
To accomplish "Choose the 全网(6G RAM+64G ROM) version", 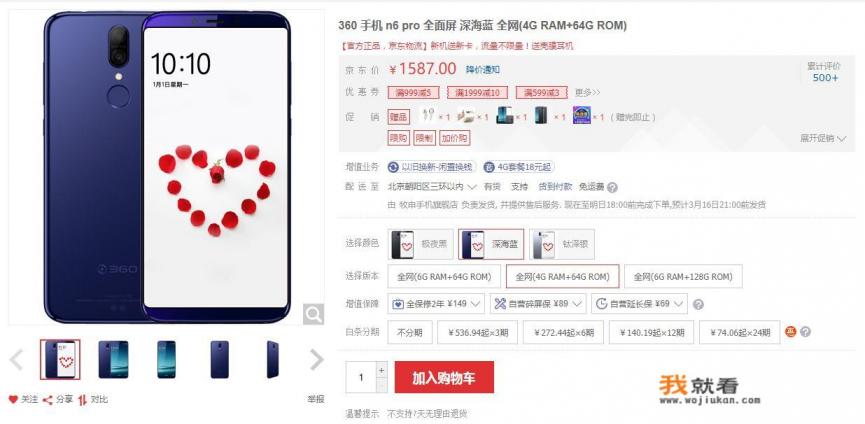I will (444, 277).
